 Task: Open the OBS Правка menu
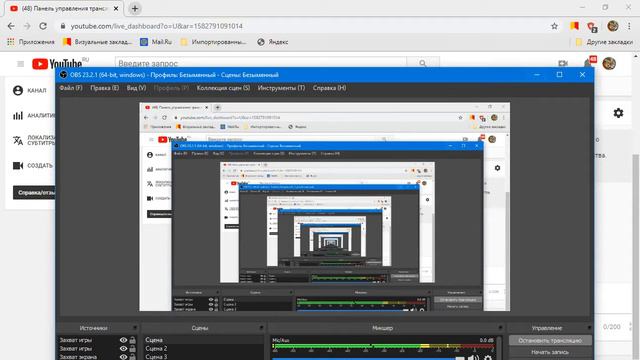104,88
